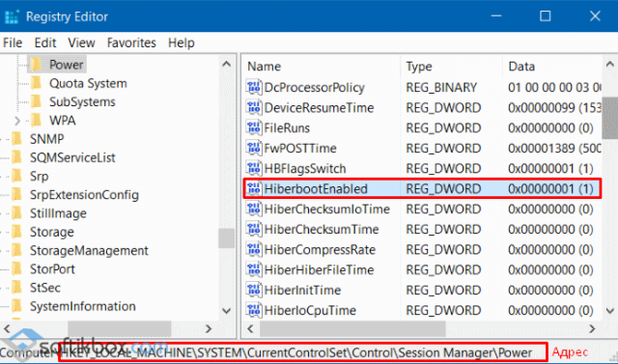Viewport: 618px width, 364px height.
Task: Maximize the Registry Editor window
Action: pyautogui.click(x=545, y=16)
